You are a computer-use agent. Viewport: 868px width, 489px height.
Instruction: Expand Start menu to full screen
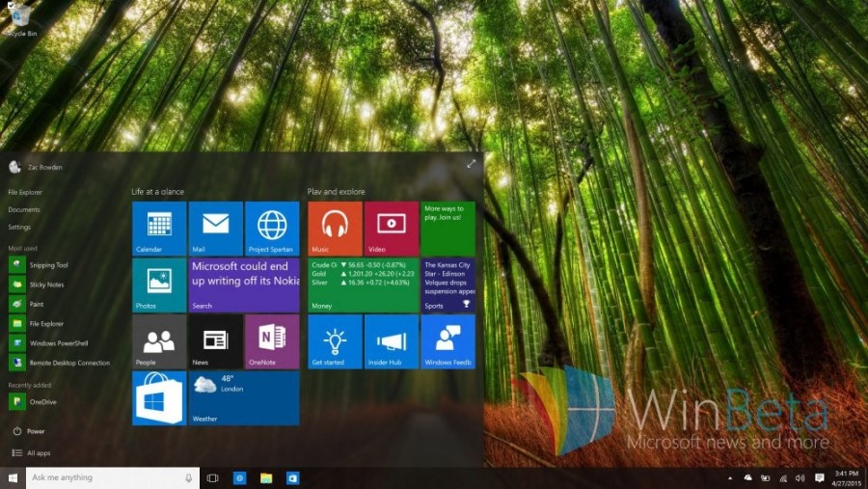(x=471, y=165)
